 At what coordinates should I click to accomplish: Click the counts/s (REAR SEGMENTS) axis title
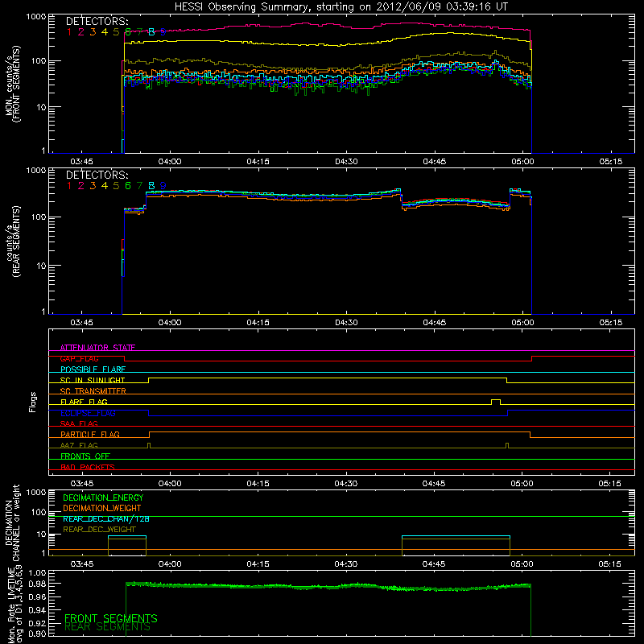(13, 242)
